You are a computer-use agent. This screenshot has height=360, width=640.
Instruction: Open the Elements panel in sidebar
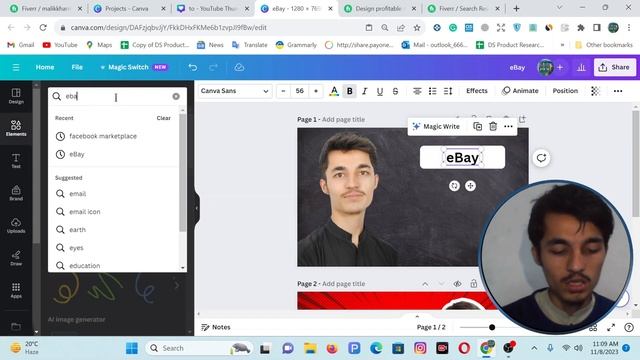(16, 128)
